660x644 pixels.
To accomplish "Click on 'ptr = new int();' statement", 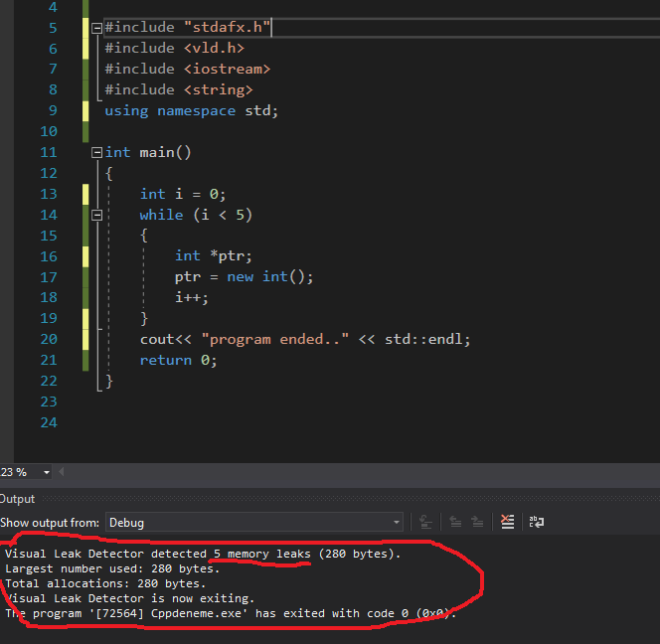I will 244,277.
